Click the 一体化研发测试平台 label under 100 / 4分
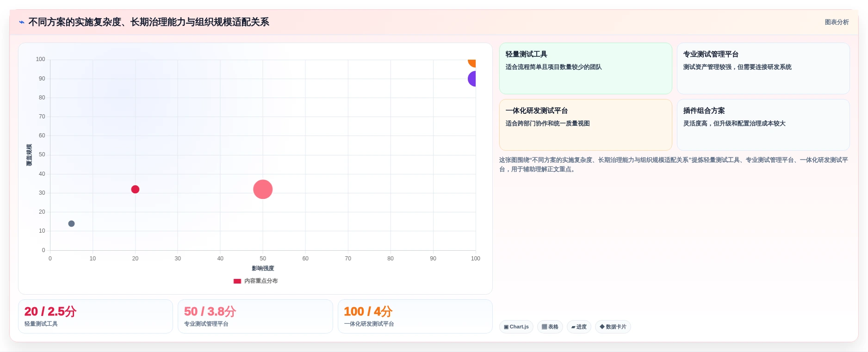 point(369,324)
